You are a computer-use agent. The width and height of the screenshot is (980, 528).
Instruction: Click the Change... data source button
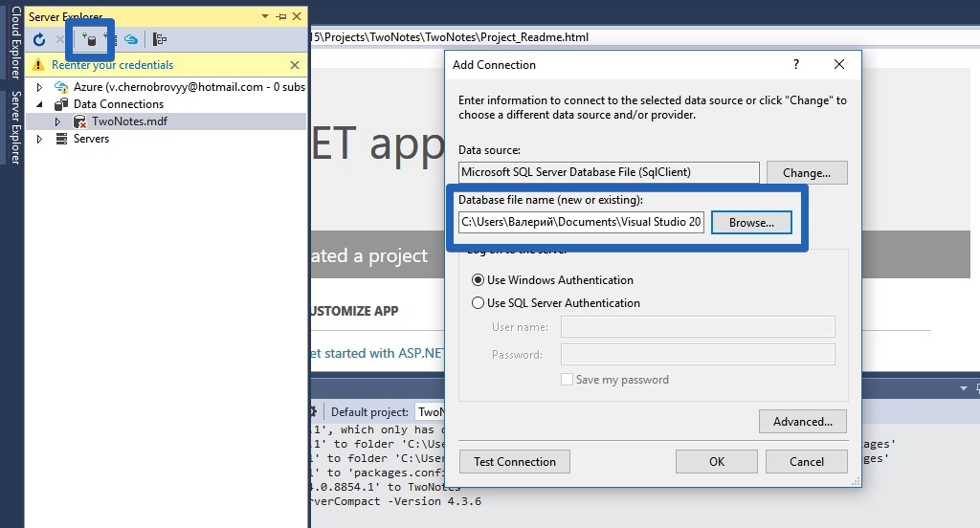pos(807,173)
